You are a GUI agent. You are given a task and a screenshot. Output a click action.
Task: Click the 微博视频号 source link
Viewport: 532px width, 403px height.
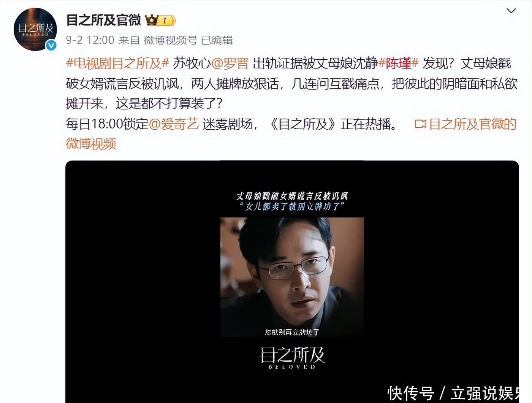pos(170,40)
